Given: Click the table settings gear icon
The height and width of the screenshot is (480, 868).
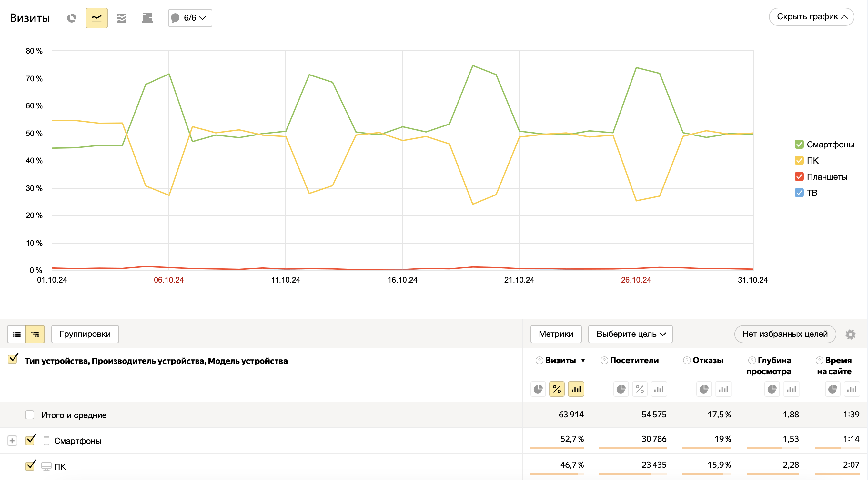Looking at the screenshot, I should point(850,334).
